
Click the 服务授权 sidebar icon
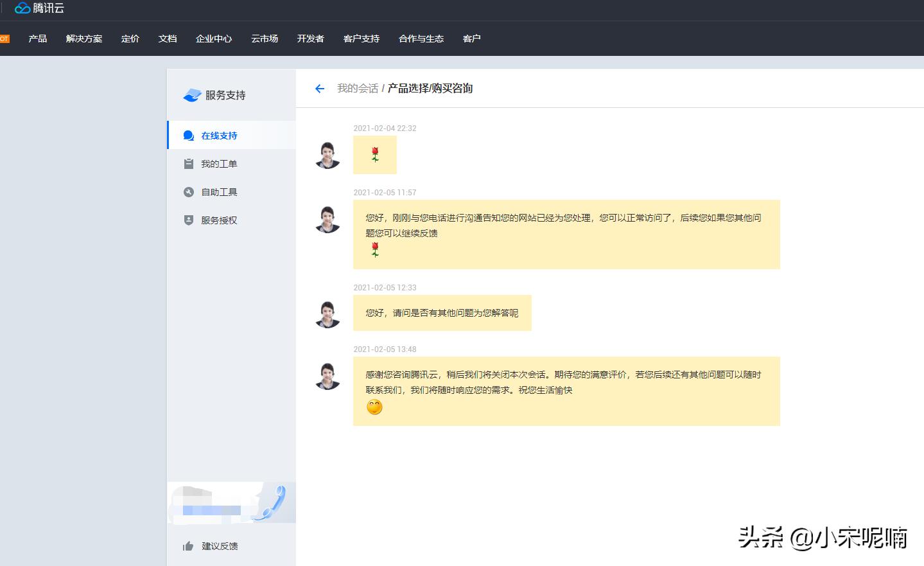(187, 220)
